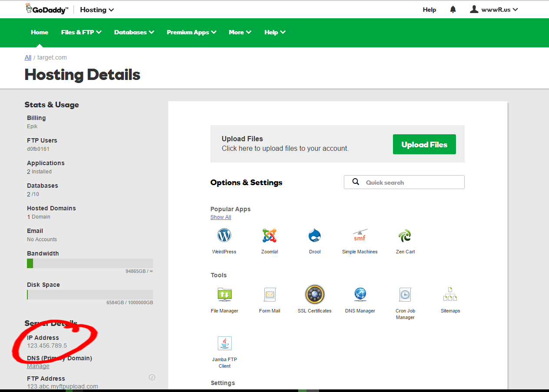Open the Cron Job Manager icon
Viewport: 549px width, 392px height.
tap(405, 295)
